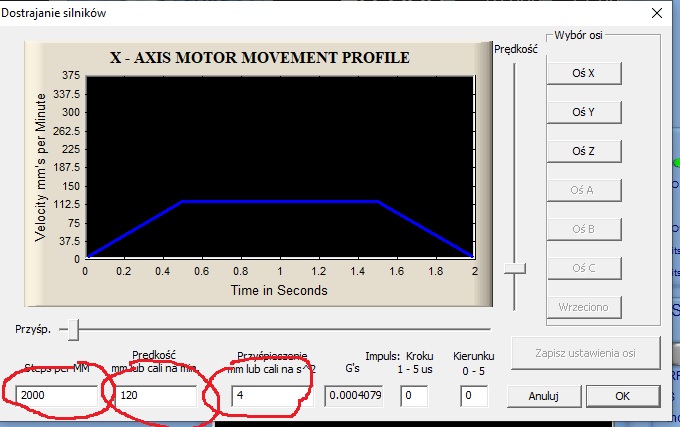Click the G's value field 0.0004079

tap(354, 396)
